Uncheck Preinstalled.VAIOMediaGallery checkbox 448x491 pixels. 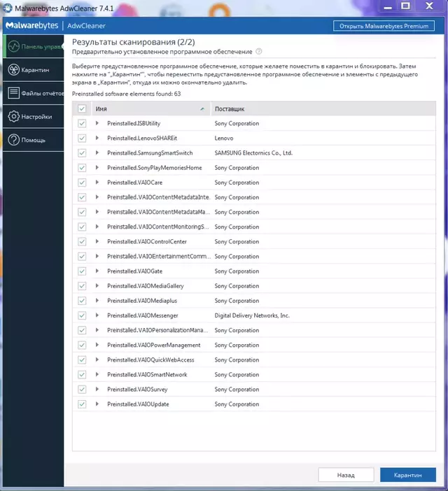(82, 286)
